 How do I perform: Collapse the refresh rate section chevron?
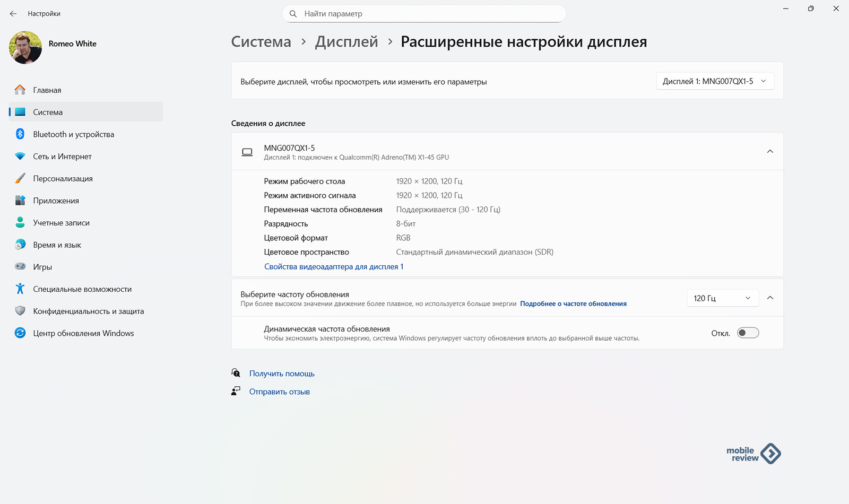770,298
